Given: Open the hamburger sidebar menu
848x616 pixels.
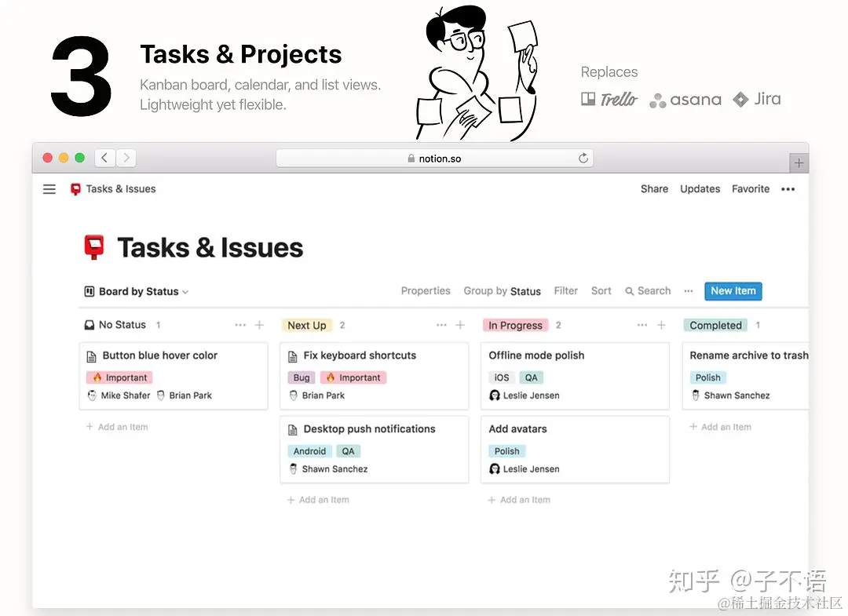Looking at the screenshot, I should [49, 189].
